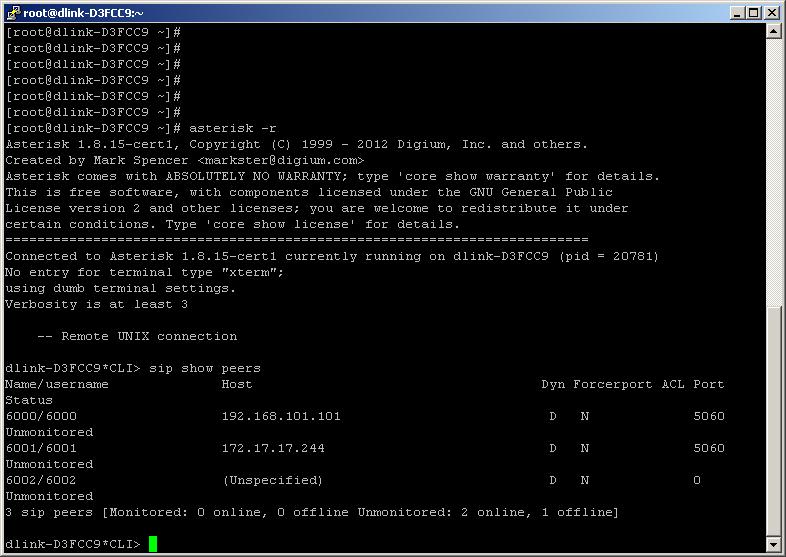Click 'Unmonitored' status under peer 6002
786x557 pixels.
pyautogui.click(x=49, y=496)
